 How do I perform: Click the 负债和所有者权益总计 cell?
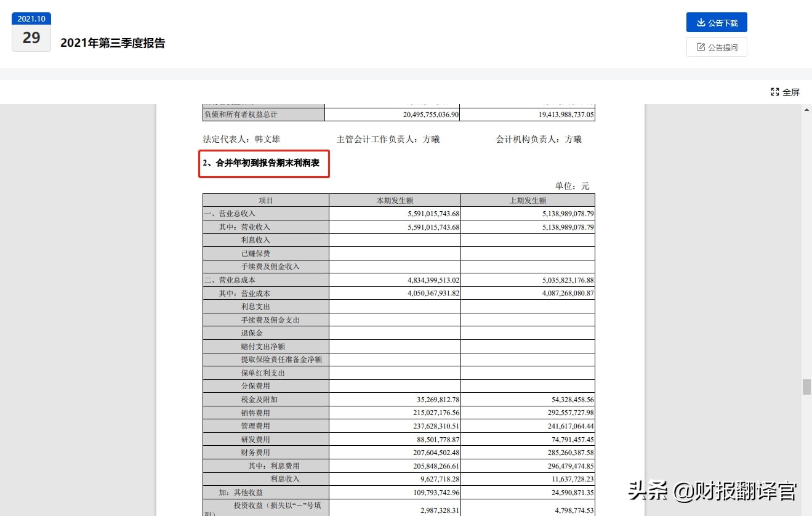click(x=242, y=114)
